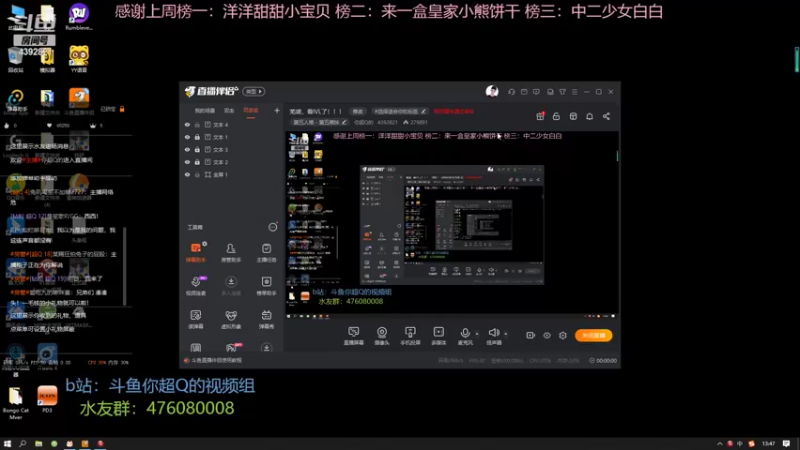Open YY语音 desktop shortcut
This screenshot has height=450, width=800.
(x=79, y=59)
